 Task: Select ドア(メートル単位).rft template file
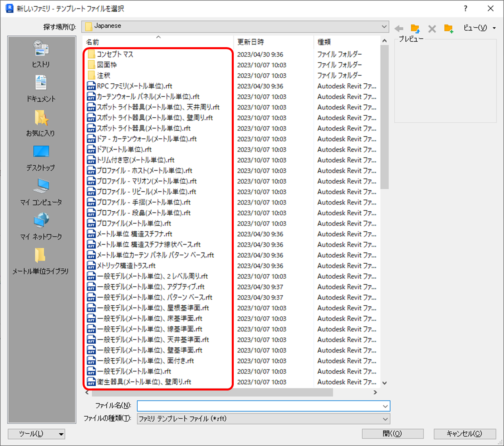[x=119, y=149]
